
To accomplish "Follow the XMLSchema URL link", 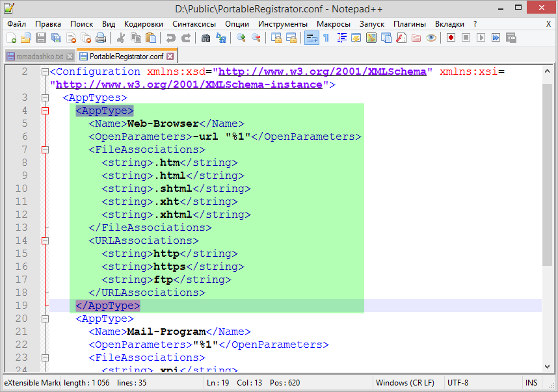I will pos(322,72).
